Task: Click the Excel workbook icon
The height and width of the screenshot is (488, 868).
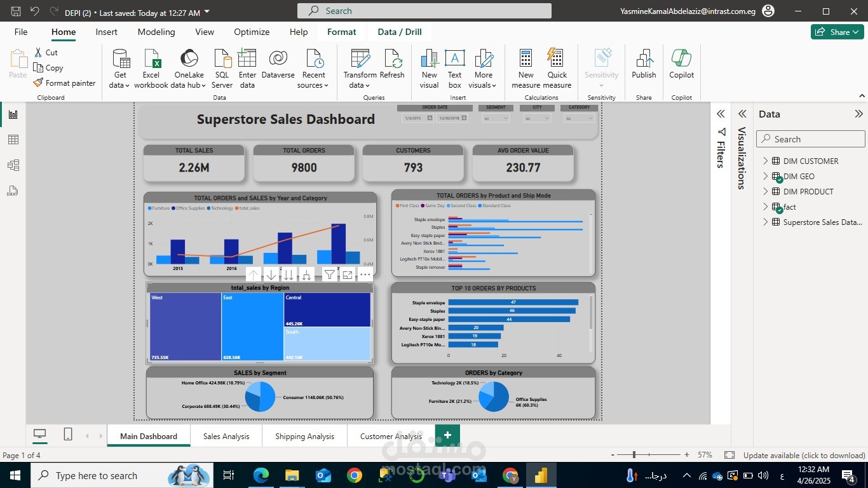Action: [151, 69]
